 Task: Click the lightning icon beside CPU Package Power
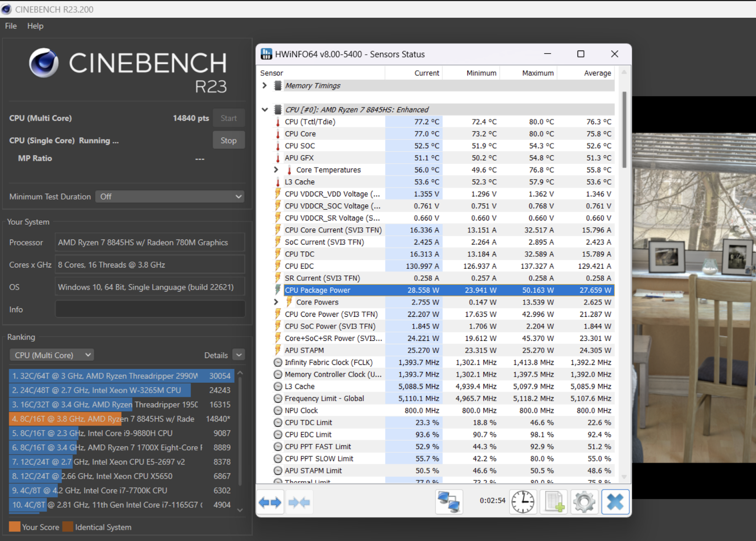click(278, 290)
